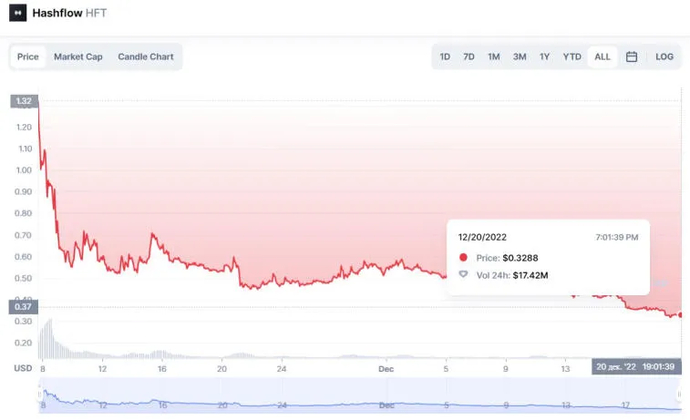
Task: Select the 1D time range
Action: [445, 57]
